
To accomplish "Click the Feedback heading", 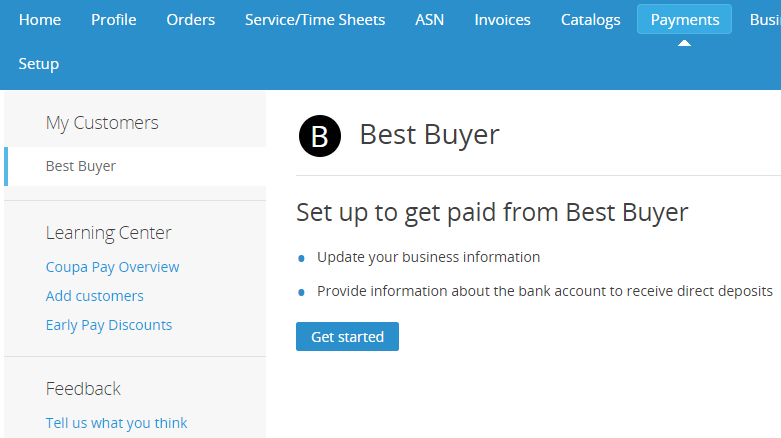I will pos(83,389).
